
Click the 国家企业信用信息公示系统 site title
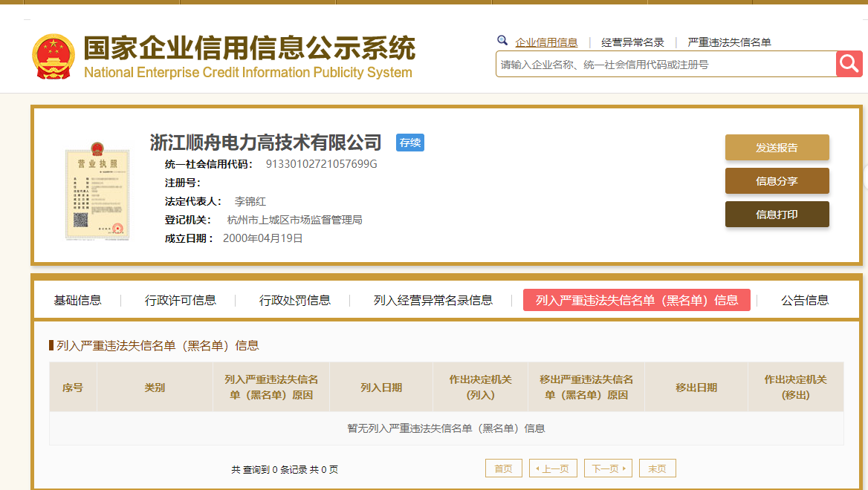(x=249, y=48)
